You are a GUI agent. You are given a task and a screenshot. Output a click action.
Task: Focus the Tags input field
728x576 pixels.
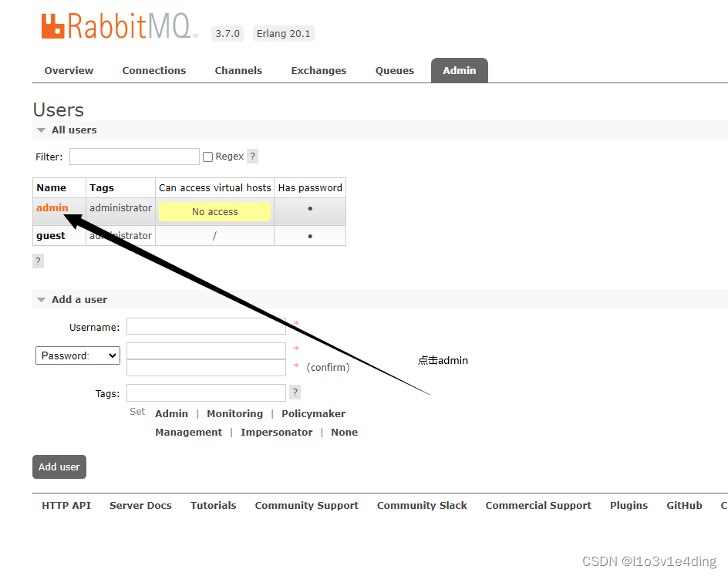point(206,392)
